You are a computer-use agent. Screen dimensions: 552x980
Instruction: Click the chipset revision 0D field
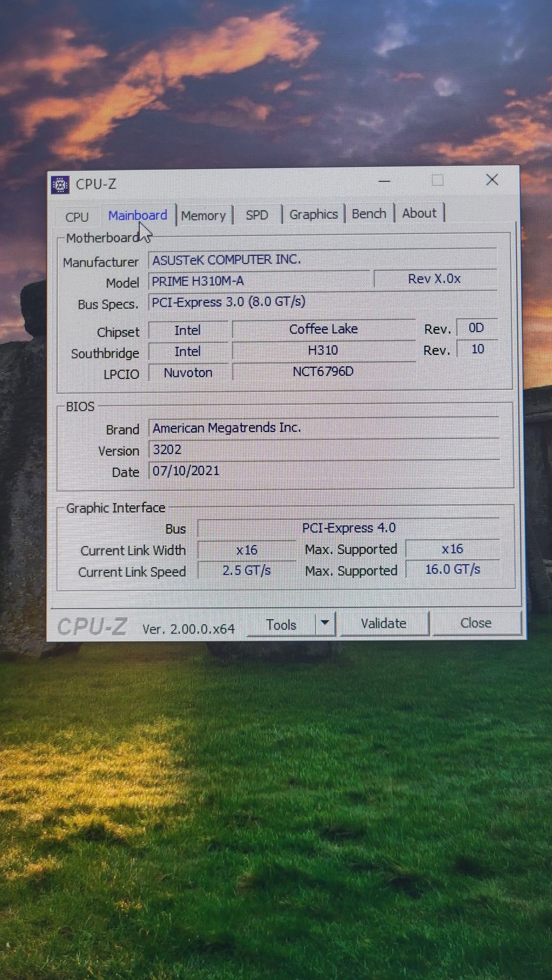click(x=477, y=328)
